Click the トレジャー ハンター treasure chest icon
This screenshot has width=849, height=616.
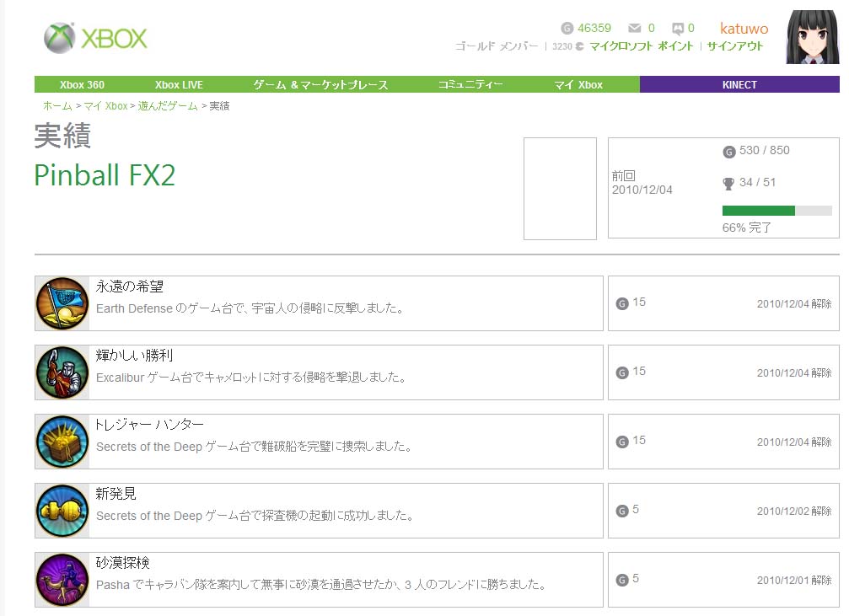[62, 442]
